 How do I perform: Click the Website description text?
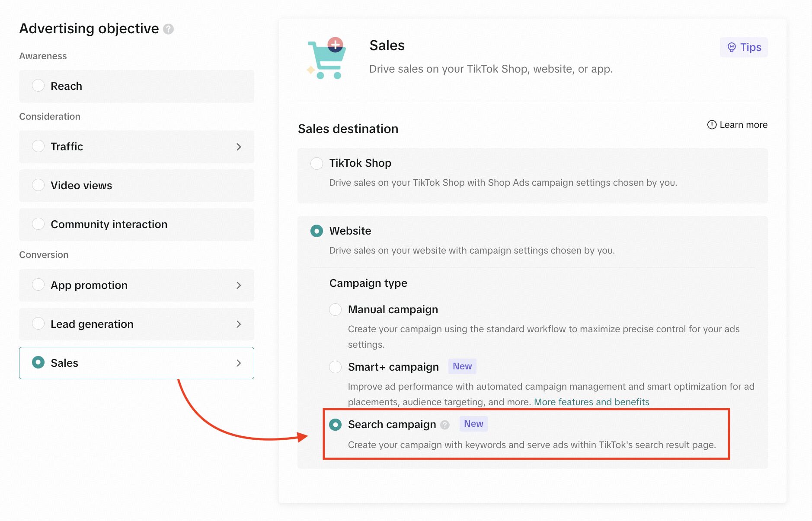pos(472,251)
